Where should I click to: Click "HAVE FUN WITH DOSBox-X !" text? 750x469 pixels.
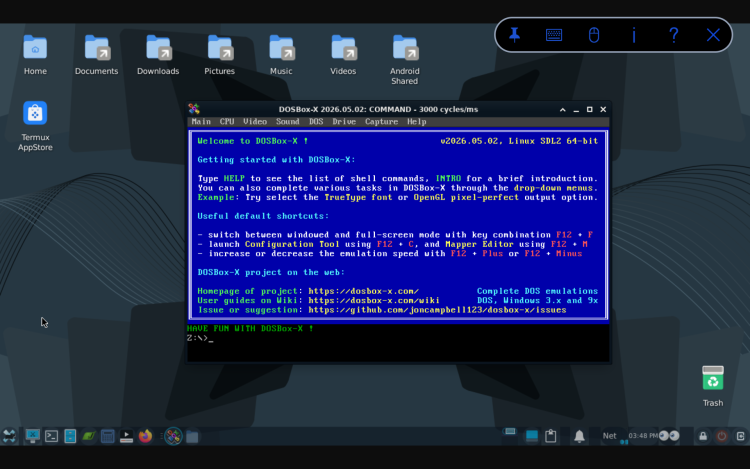tap(250, 328)
